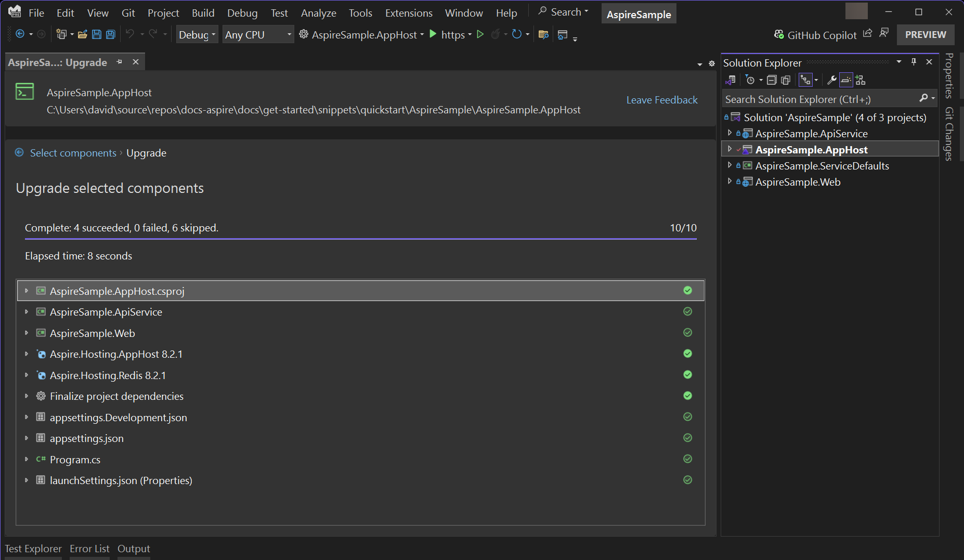Click the Send Feedback person icon
964x560 pixels.
click(884, 33)
